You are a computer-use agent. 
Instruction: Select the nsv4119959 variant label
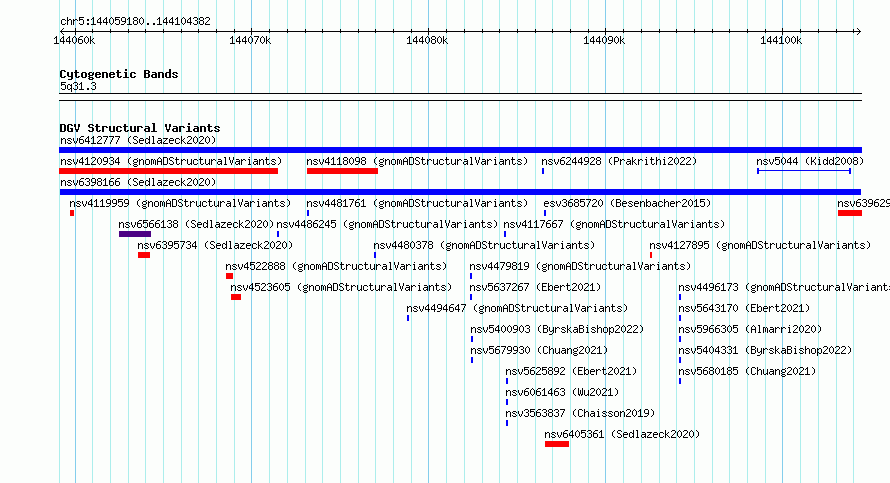point(180,203)
